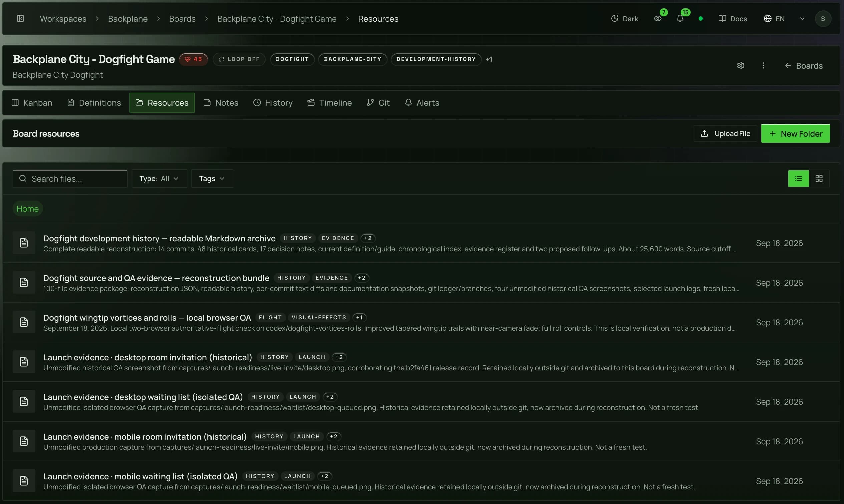Image resolution: width=844 pixels, height=504 pixels.
Task: Open file icon for desktop waiting list
Action: pyautogui.click(x=24, y=401)
